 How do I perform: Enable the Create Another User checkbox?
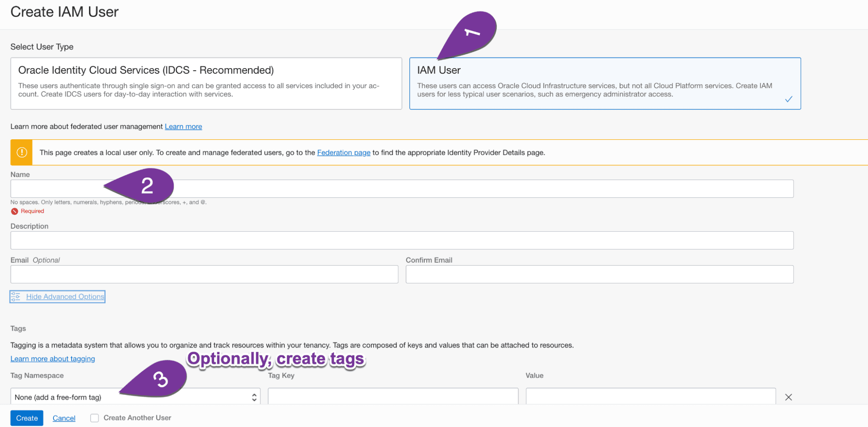coord(95,418)
